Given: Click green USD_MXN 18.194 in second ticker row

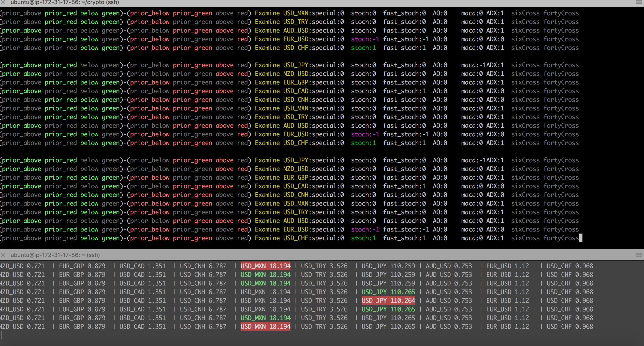Looking at the screenshot, I should [265, 275].
